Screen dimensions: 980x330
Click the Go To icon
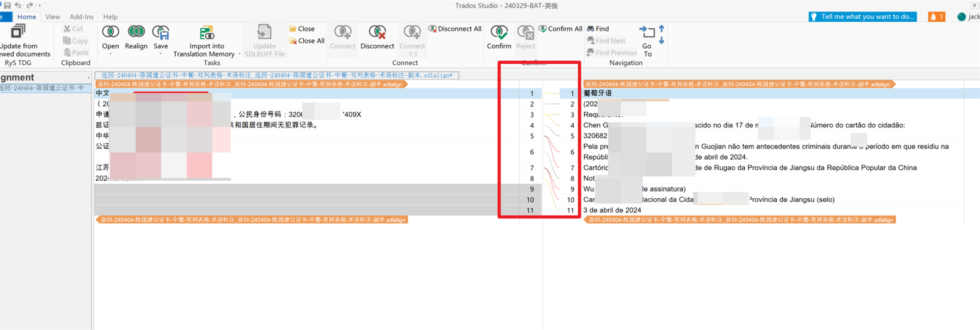(647, 32)
